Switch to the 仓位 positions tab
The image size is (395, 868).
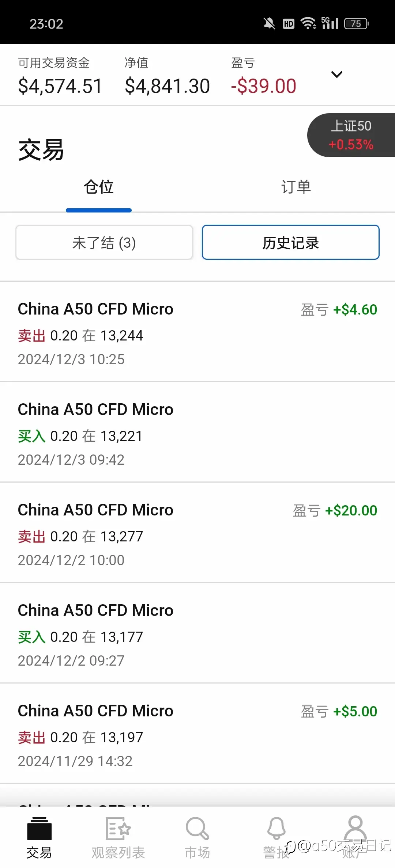(99, 187)
